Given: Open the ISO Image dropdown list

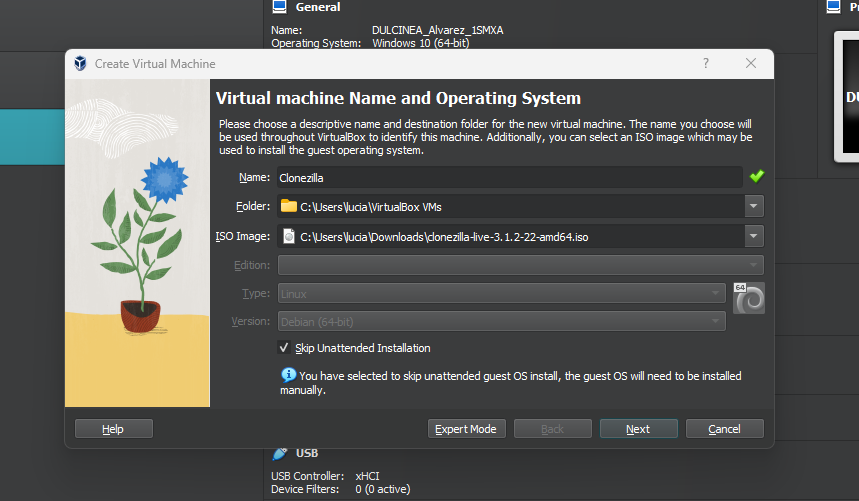Looking at the screenshot, I should pyautogui.click(x=753, y=236).
